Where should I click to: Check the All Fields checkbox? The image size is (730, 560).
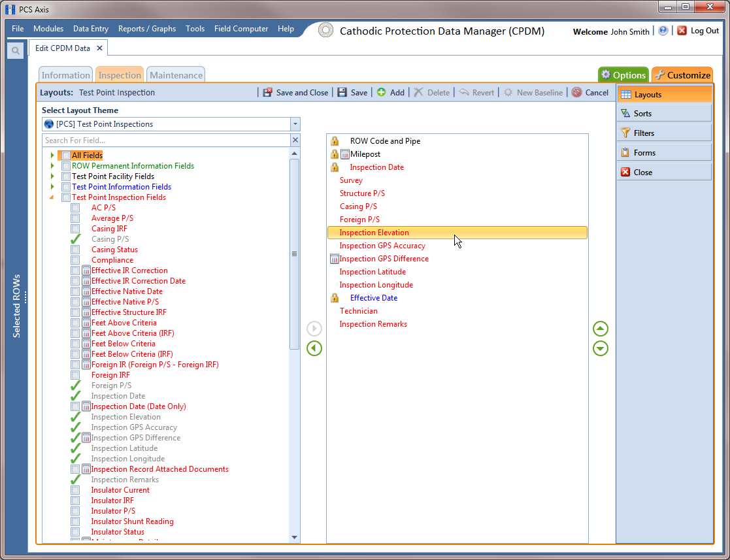tap(65, 156)
